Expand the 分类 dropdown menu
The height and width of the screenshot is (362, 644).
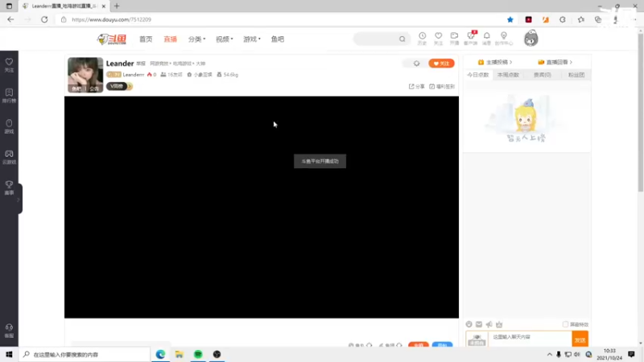tap(196, 39)
